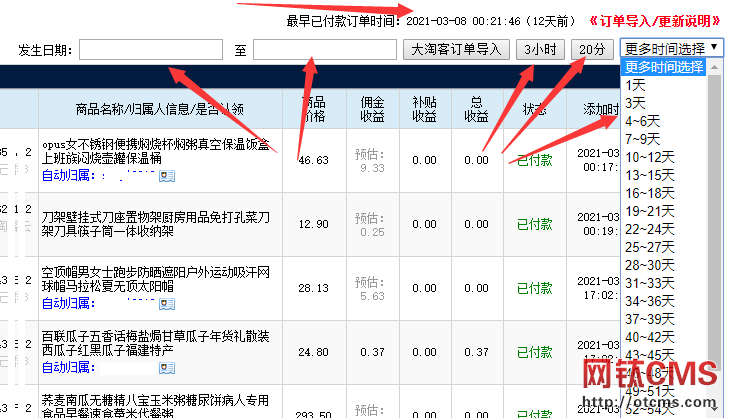731x418 pixels.
Task: Click contact card icon in 空顶帽 row
Action: coord(167,304)
